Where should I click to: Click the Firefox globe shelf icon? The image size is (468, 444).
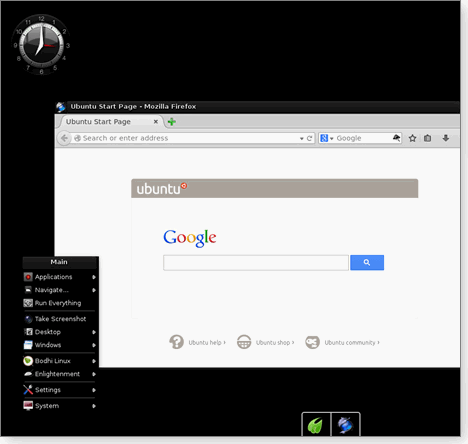[346, 425]
